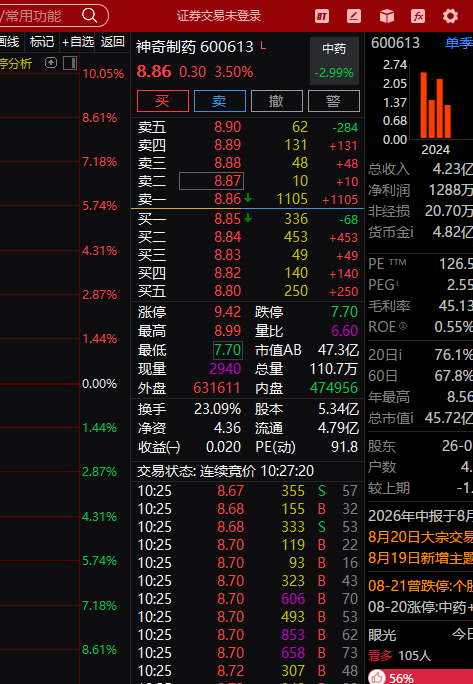Click the 看多 105人 sentiment label
Screen dimensions: 473x684
[x=399, y=655]
